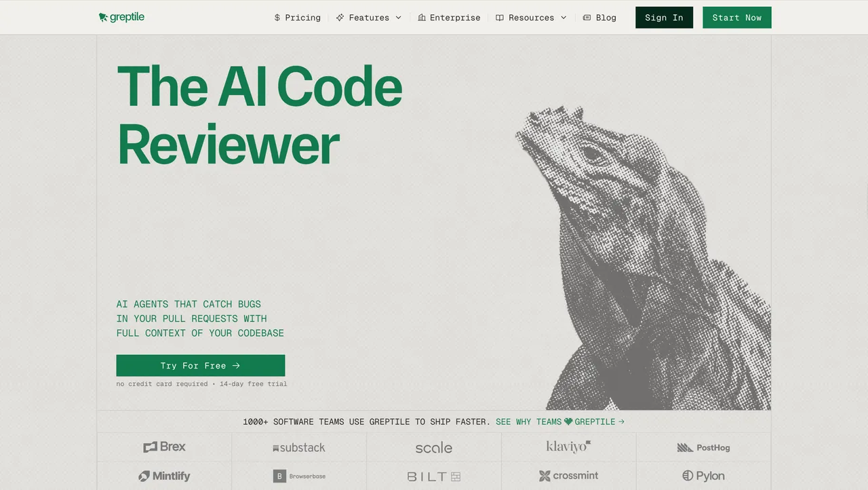Click the book icon beside Resources
This screenshot has width=868, height=490.
point(500,18)
